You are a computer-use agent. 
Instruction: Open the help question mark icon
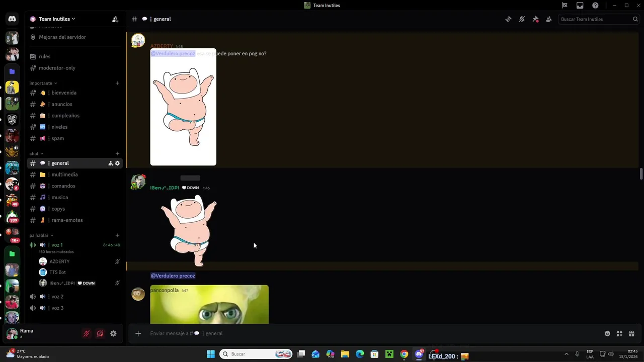pos(595,6)
